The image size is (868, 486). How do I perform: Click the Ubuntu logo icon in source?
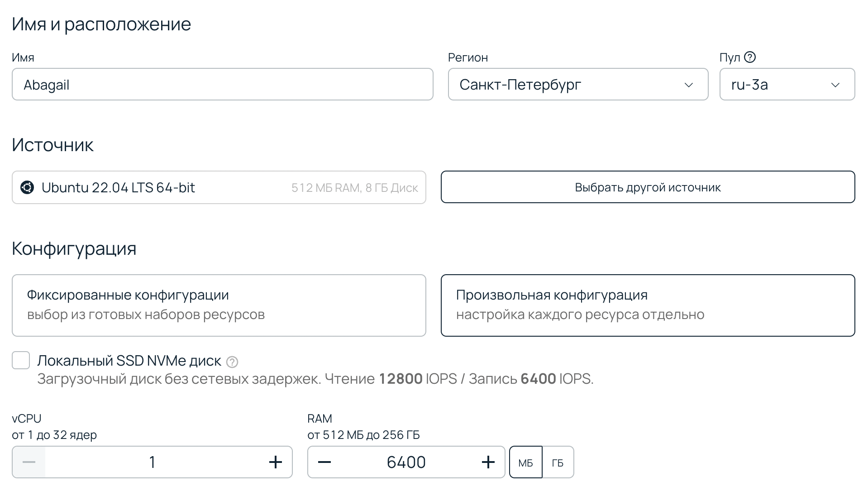click(x=27, y=187)
